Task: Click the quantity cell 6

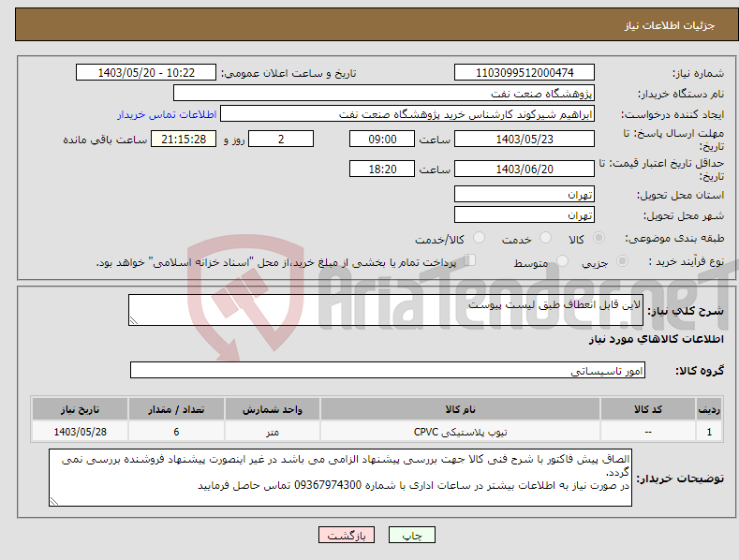Action: (176, 432)
